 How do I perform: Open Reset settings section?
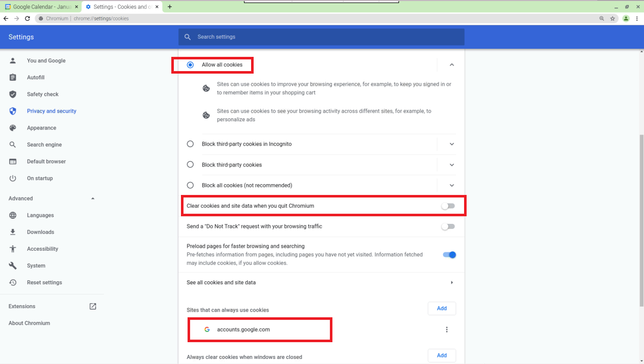pos(45,282)
